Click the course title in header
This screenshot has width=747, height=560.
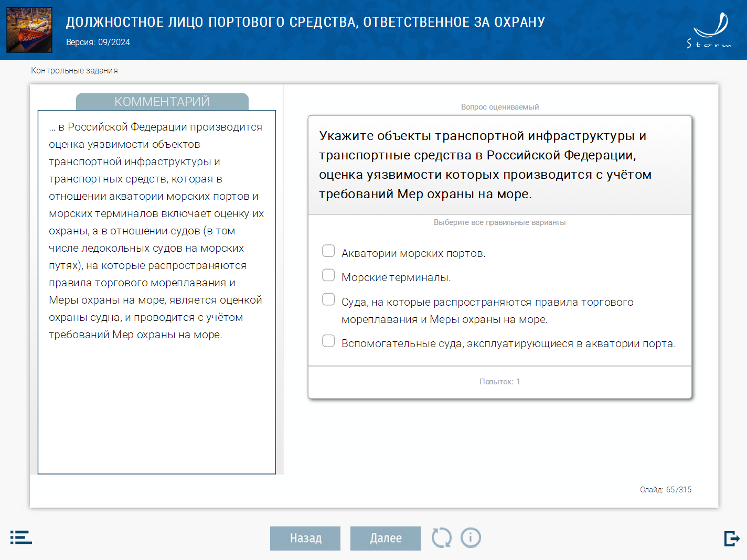[306, 22]
